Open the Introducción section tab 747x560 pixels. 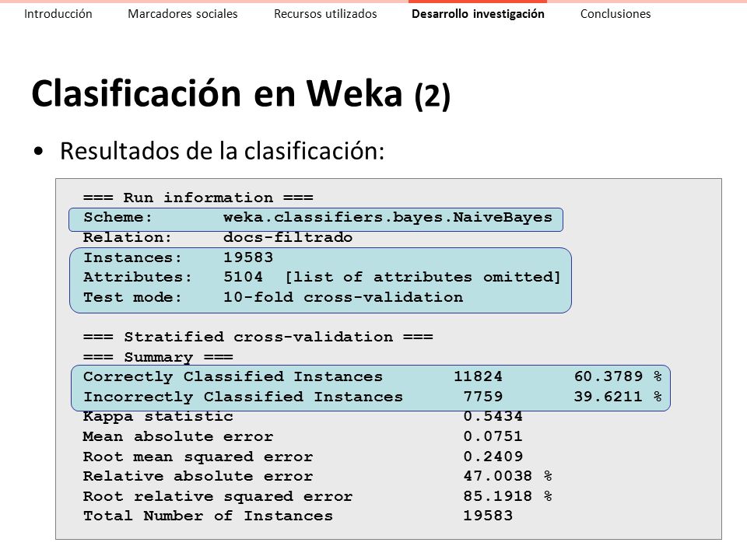coord(58,14)
